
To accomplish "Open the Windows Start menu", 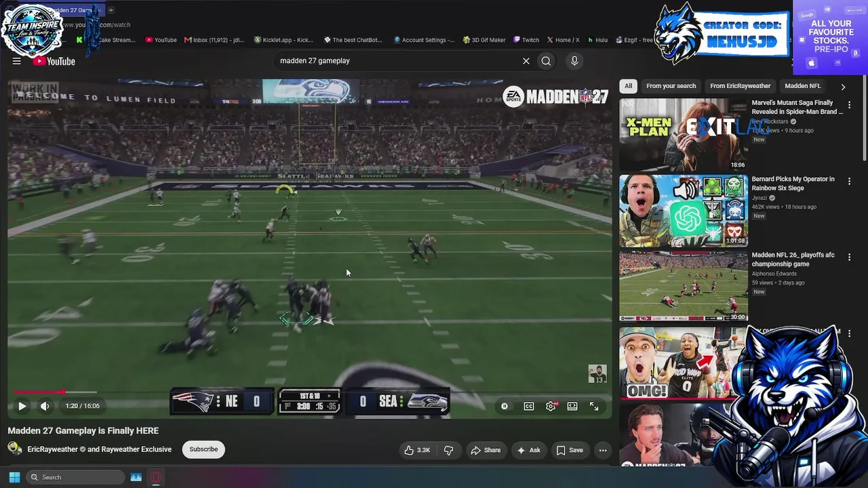I will [14, 477].
